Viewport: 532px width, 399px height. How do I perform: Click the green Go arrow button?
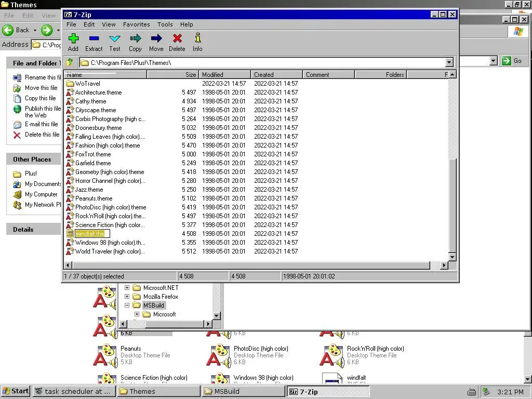click(x=506, y=61)
